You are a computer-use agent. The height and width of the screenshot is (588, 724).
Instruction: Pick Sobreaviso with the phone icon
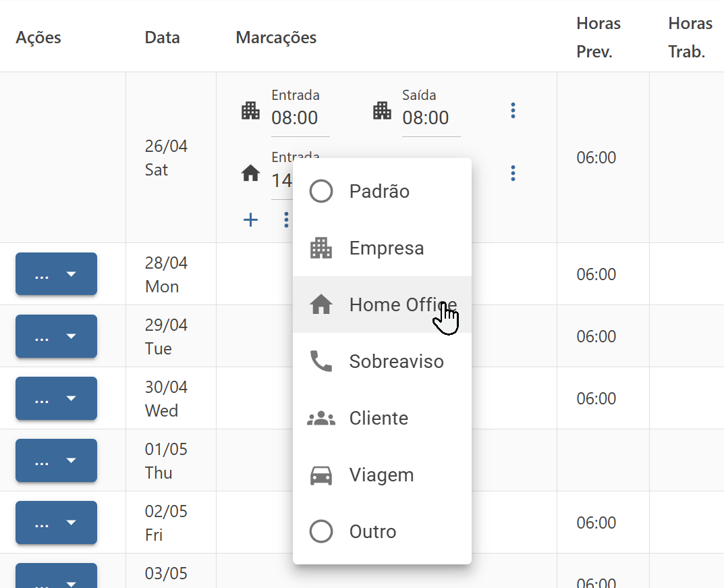383,362
